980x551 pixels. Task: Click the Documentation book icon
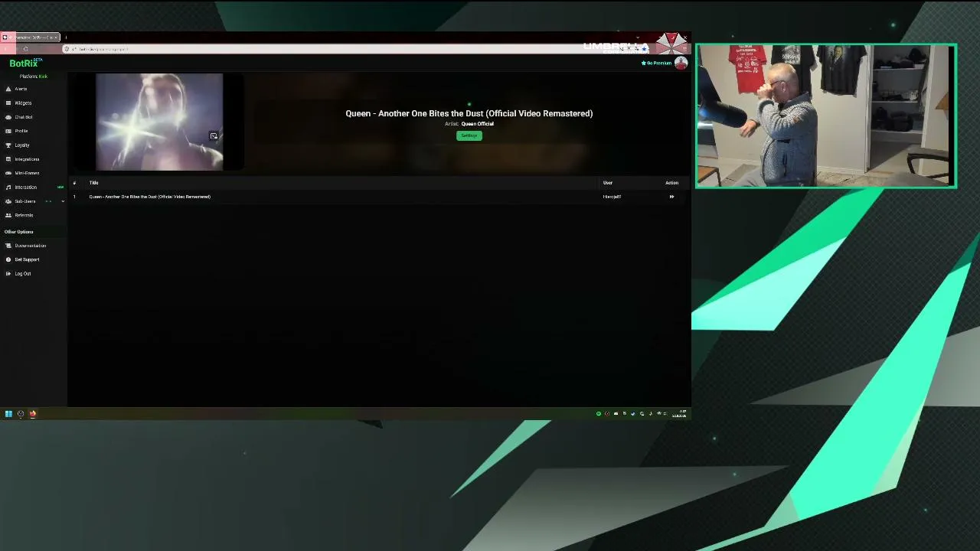[8, 246]
